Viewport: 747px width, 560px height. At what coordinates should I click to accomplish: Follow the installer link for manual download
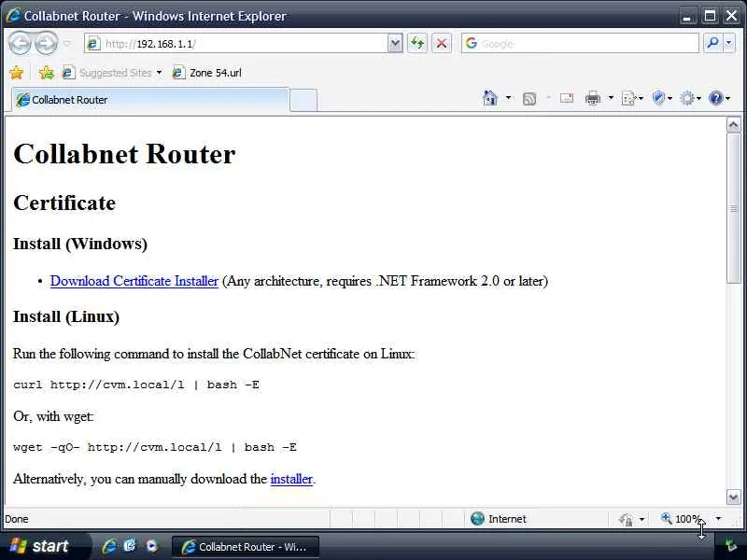tap(291, 479)
